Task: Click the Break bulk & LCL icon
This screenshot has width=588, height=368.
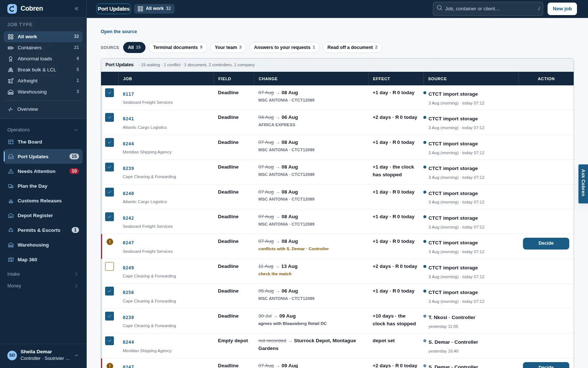Action: pyautogui.click(x=11, y=70)
